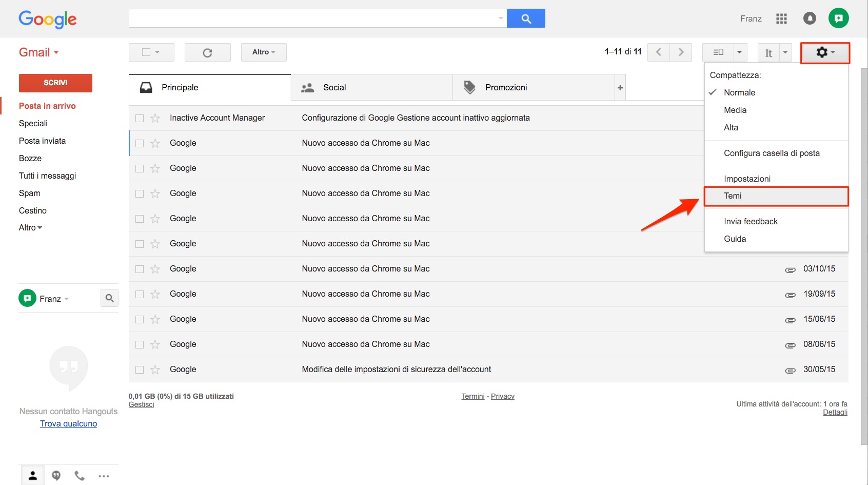The width and height of the screenshot is (868, 485).
Task: Select the Normale density option
Action: 739,92
